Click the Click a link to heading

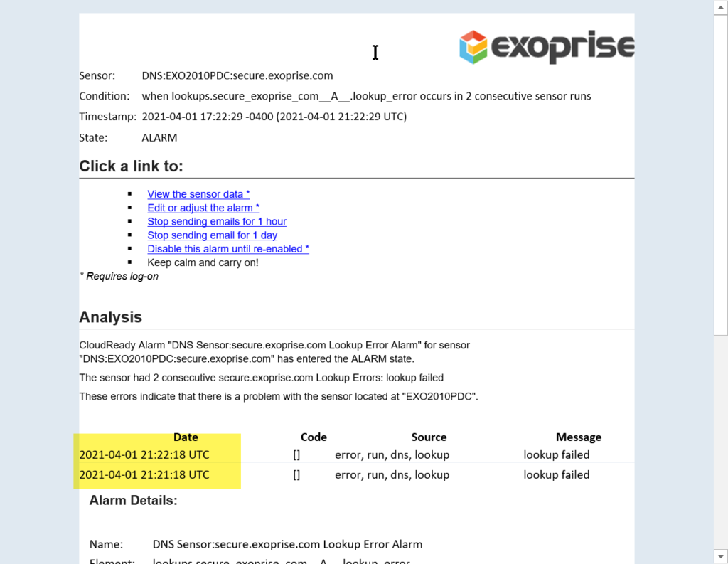(131, 166)
